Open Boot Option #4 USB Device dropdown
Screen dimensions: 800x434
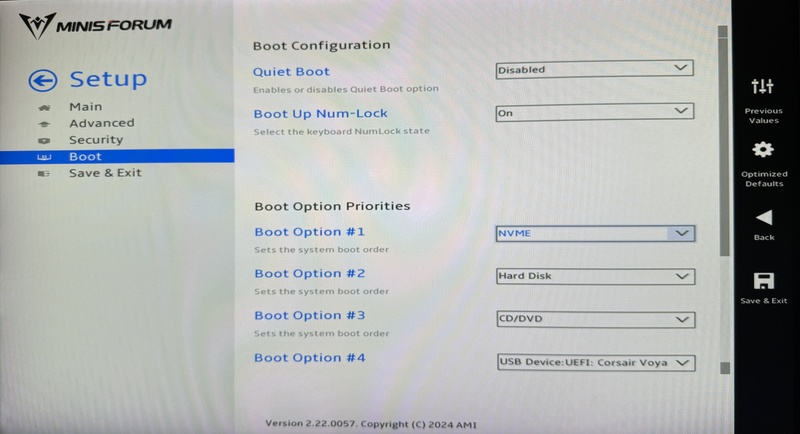596,363
